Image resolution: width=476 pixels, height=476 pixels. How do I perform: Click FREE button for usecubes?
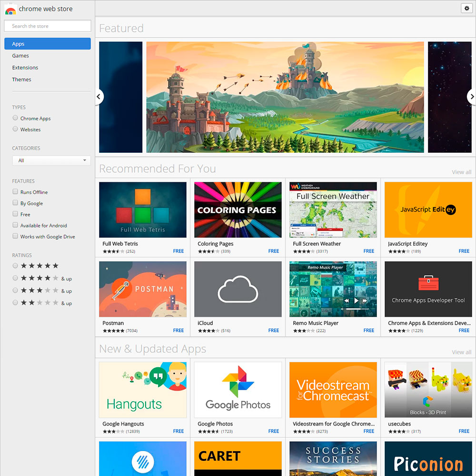pyautogui.click(x=464, y=431)
